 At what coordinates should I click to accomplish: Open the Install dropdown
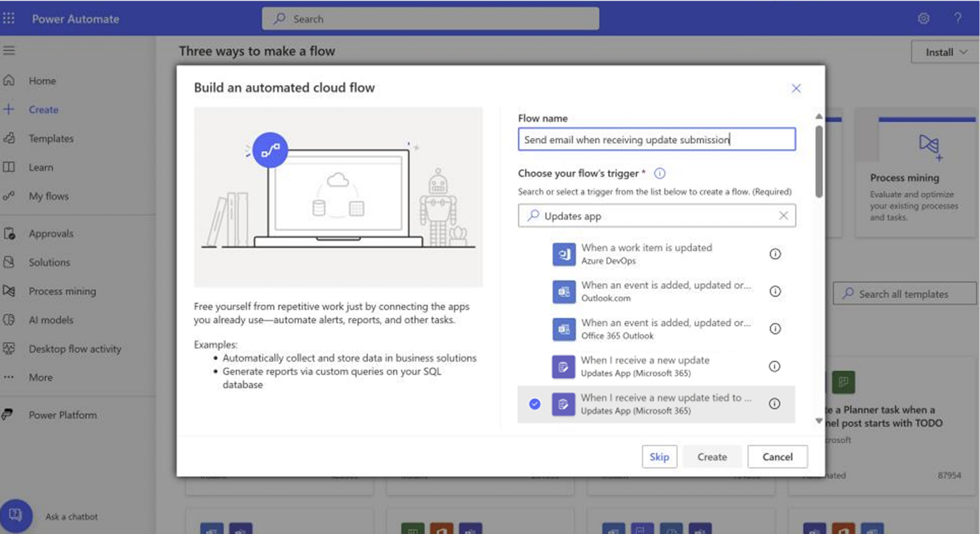(944, 51)
